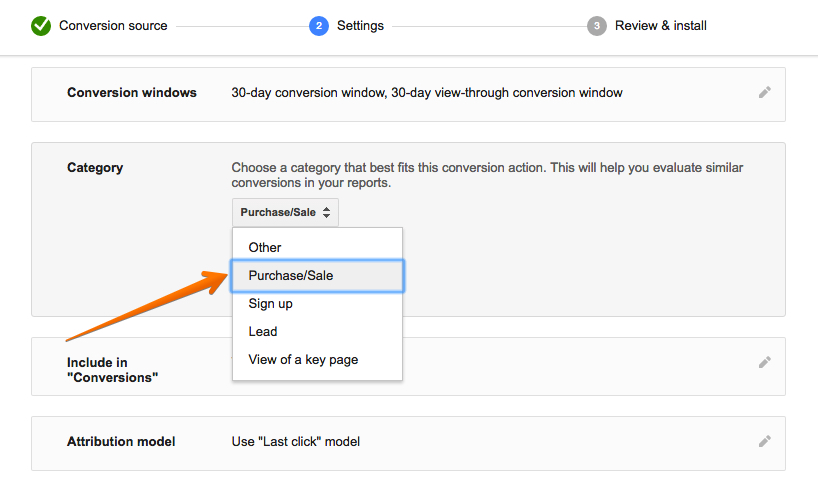
Task: Expand the Conversion windows row
Action: click(408, 94)
